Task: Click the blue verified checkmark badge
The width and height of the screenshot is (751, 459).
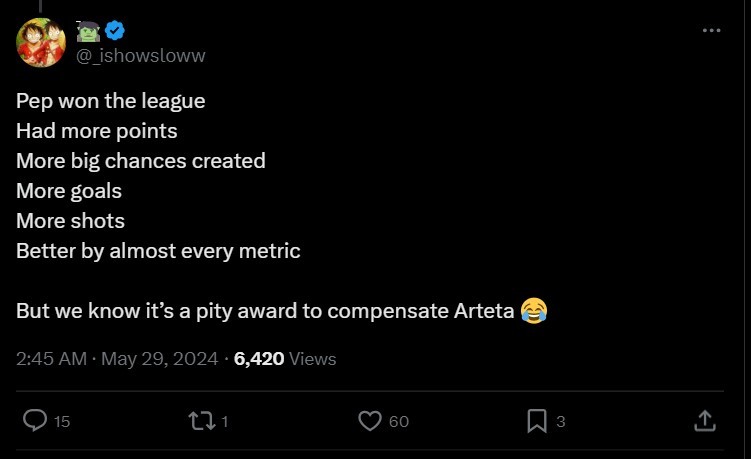Action: (115, 31)
